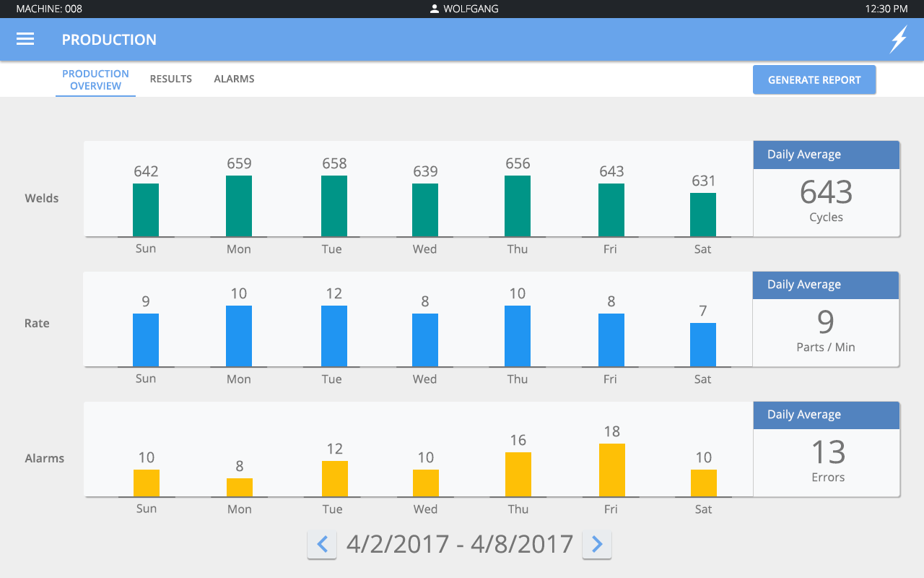924x578 pixels.
Task: Click the Wolfgang user profile icon
Action: tap(435, 9)
